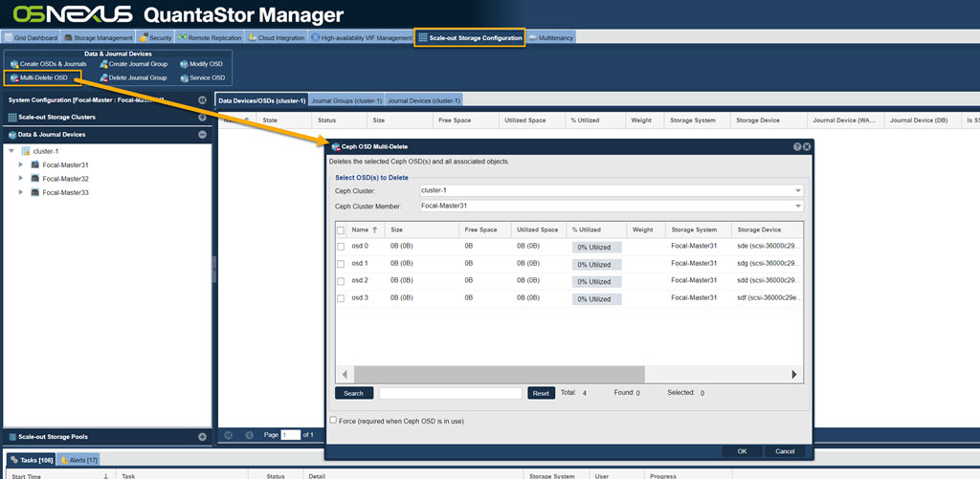Click Start Time column in tasks panel
This screenshot has width=980, height=479.
[59, 476]
